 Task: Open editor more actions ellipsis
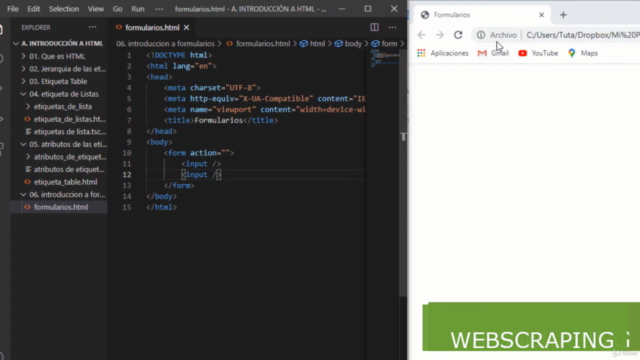click(x=392, y=27)
